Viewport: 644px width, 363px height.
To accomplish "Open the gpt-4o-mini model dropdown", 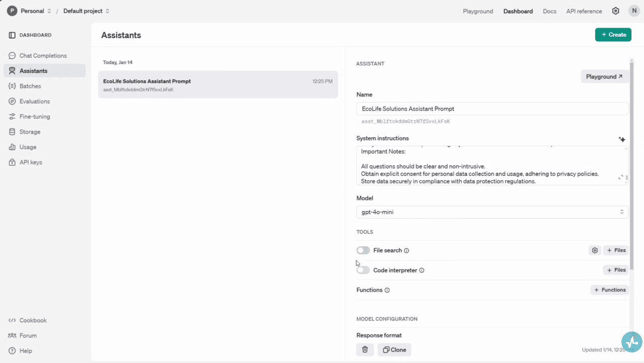I will point(492,212).
